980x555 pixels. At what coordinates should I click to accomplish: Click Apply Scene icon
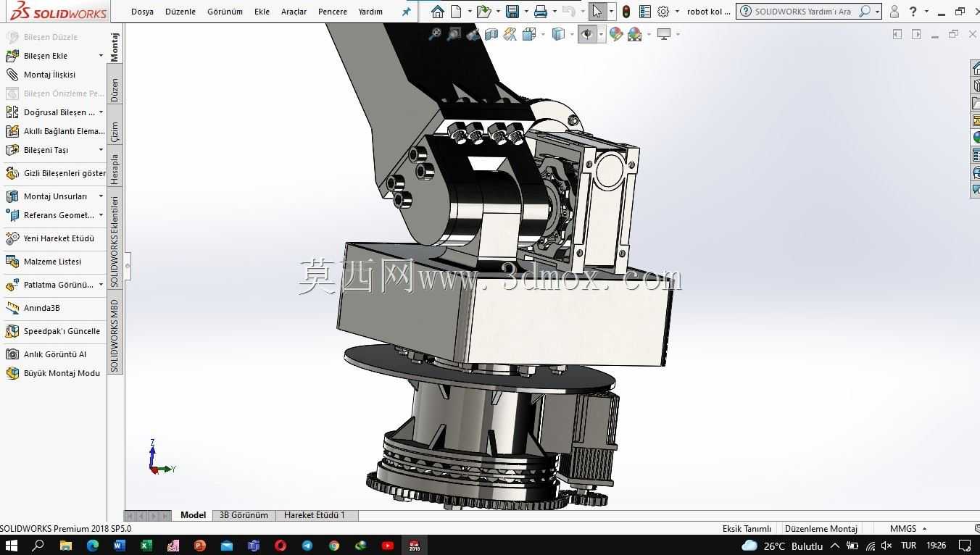coord(635,34)
